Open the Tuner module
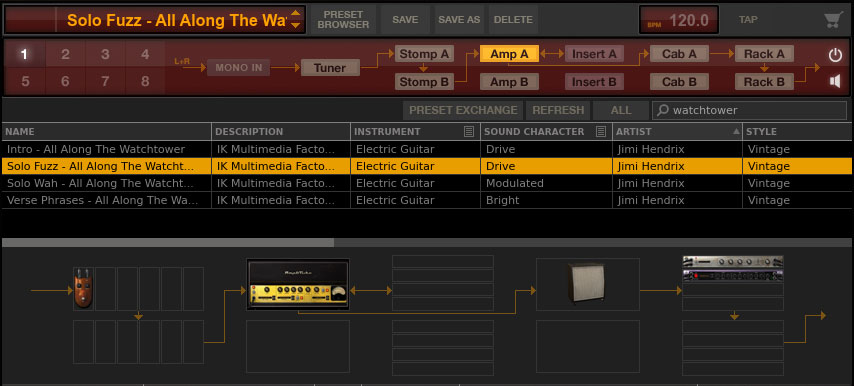854x386 pixels. (330, 68)
